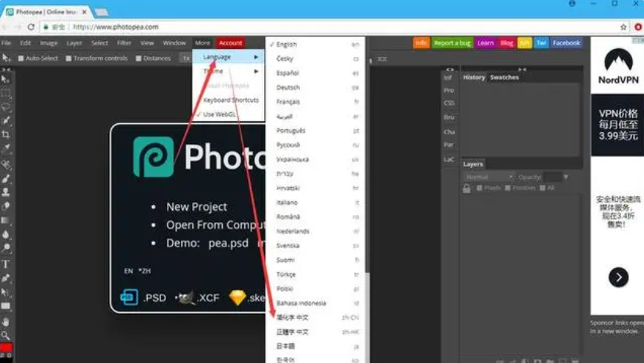Click the NordVPN ad next arrow
Screen dimensions: 644x363
point(618,278)
